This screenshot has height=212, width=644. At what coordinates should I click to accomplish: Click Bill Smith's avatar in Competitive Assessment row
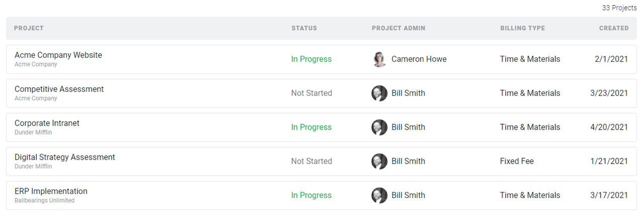pos(379,93)
